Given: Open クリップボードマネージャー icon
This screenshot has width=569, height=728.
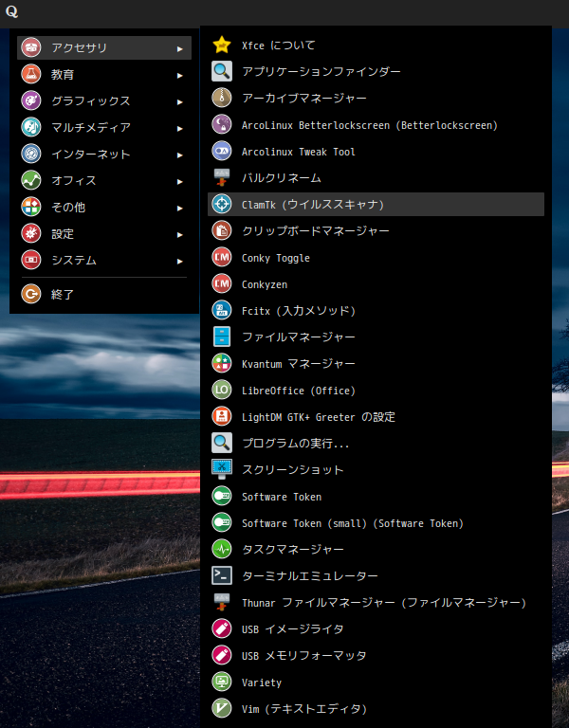Looking at the screenshot, I should click(x=222, y=230).
